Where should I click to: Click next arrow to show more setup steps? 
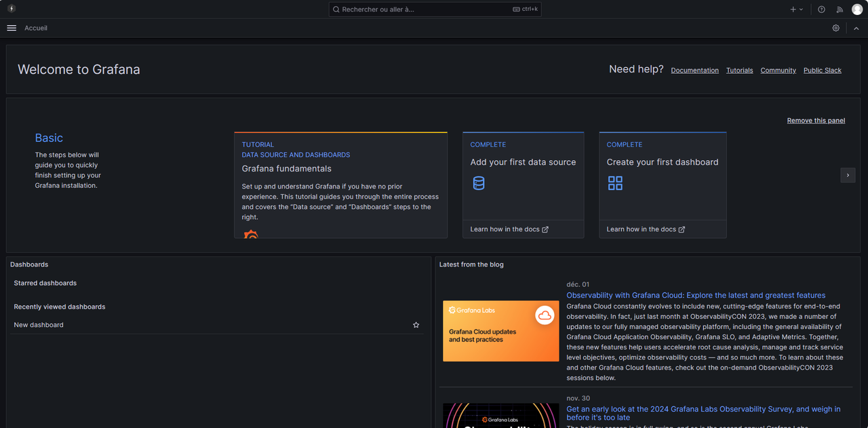point(848,175)
